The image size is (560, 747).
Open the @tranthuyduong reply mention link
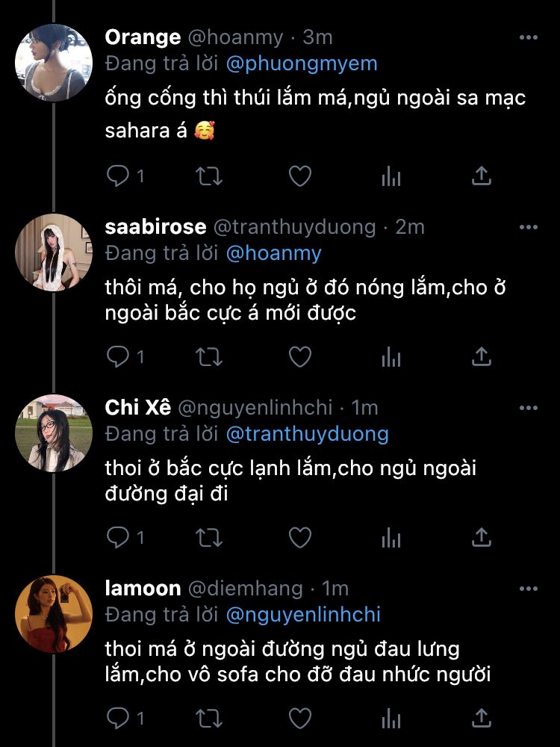[307, 433]
